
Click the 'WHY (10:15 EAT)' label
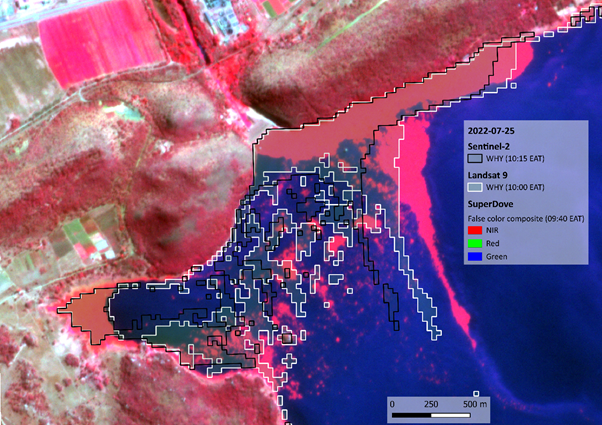click(x=515, y=158)
